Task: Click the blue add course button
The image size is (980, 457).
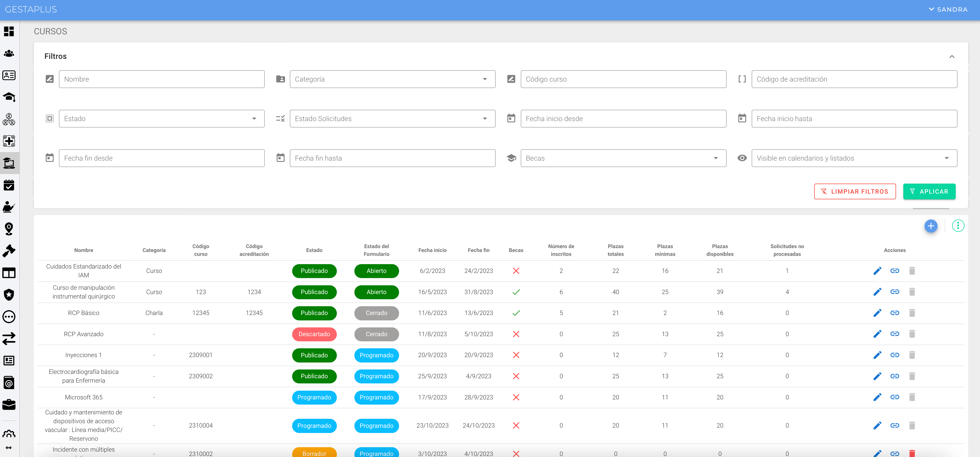Action: [931, 226]
